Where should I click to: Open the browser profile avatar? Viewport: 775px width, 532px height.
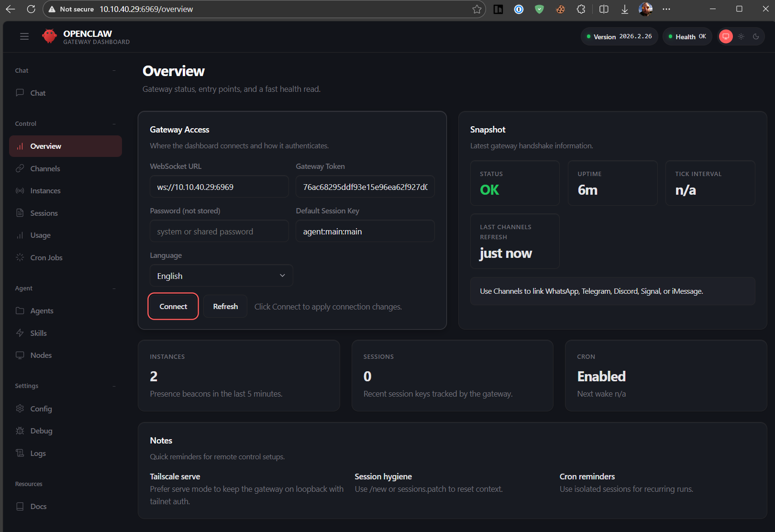[645, 9]
